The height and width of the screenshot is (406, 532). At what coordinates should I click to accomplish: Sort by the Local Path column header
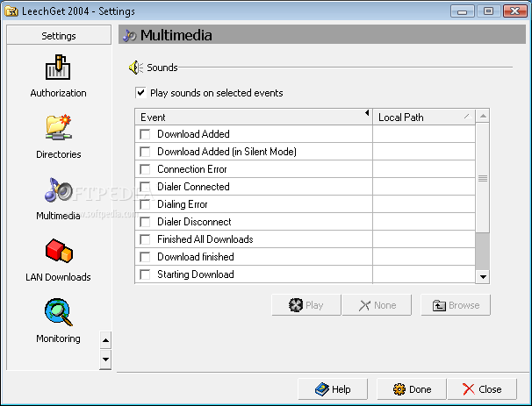(424, 118)
